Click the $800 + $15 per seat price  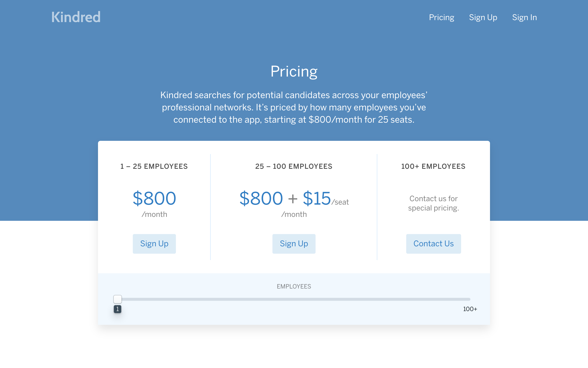(294, 198)
